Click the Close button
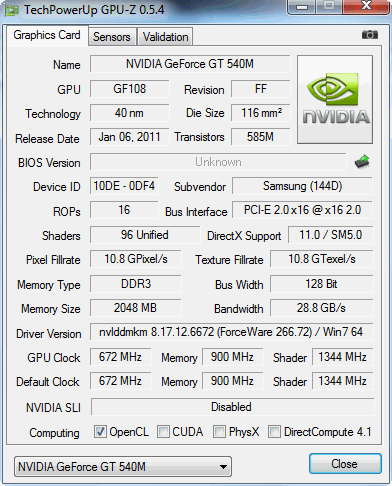 [345, 463]
